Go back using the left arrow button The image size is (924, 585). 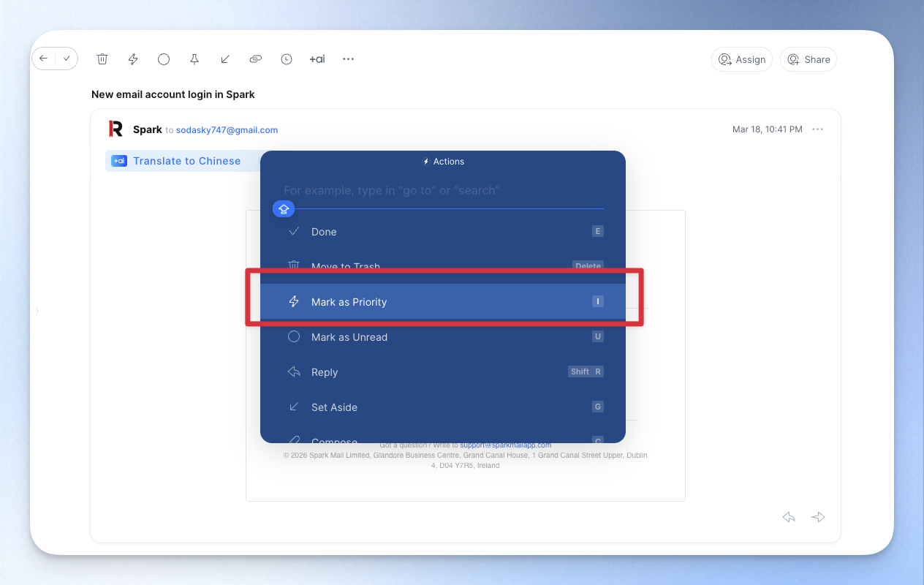click(x=44, y=58)
